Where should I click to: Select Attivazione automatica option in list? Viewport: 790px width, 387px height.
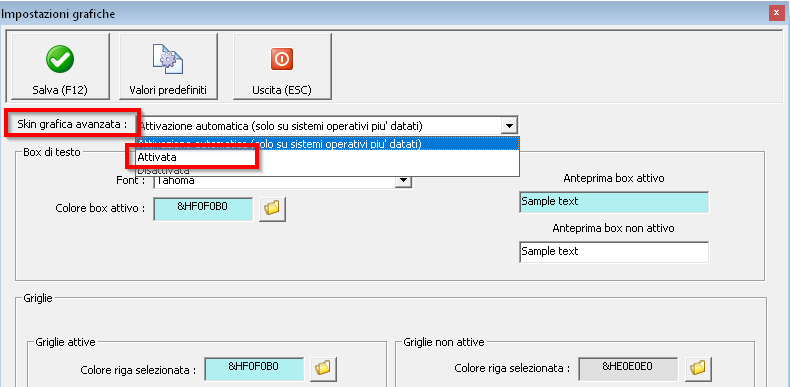point(327,144)
